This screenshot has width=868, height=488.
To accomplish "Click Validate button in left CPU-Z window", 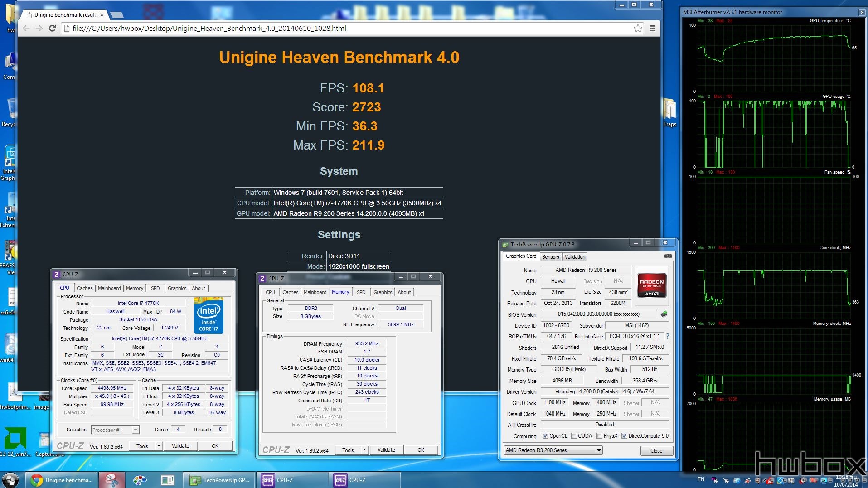I will tap(180, 446).
